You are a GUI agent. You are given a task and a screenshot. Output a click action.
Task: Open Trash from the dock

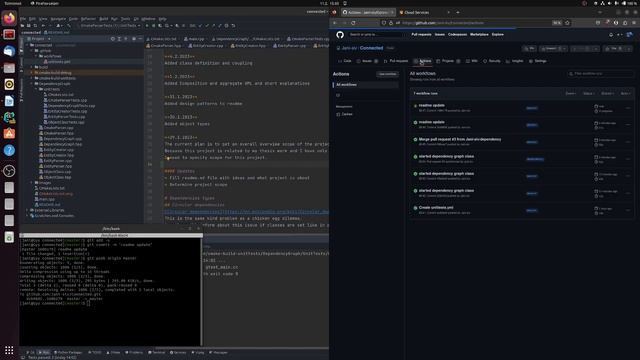(9, 237)
